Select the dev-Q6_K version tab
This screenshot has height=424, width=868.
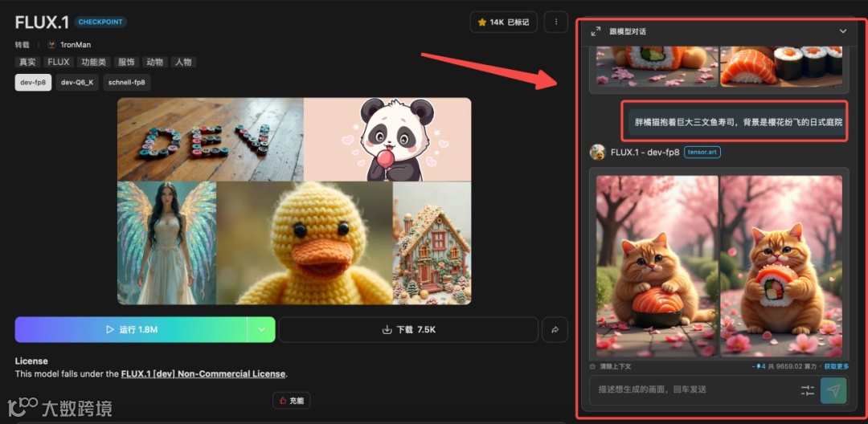pyautogui.click(x=77, y=83)
